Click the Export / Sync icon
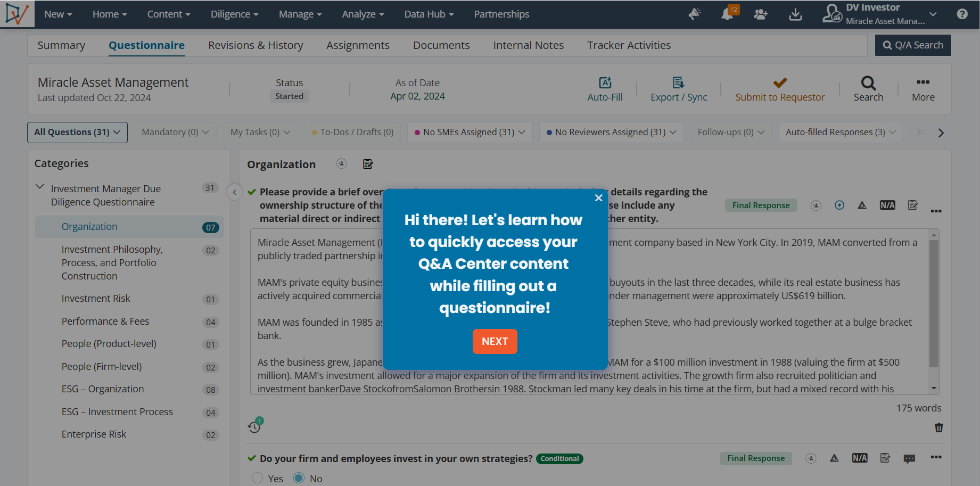Viewport: 980px width, 486px height. click(678, 83)
